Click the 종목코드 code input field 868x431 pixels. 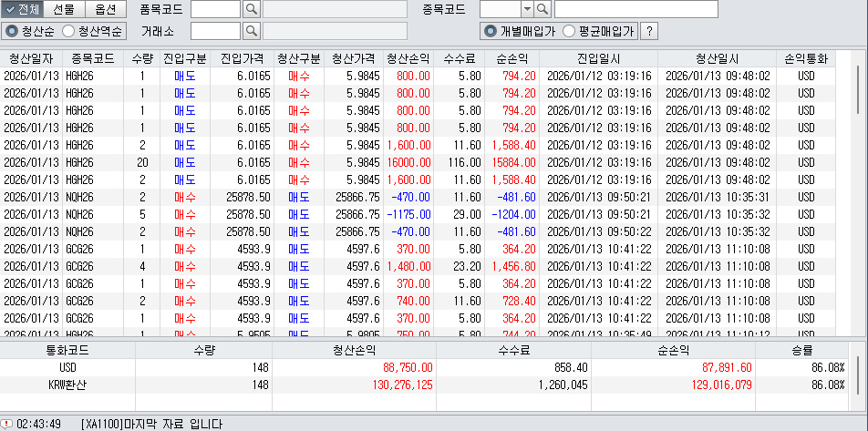point(501,9)
